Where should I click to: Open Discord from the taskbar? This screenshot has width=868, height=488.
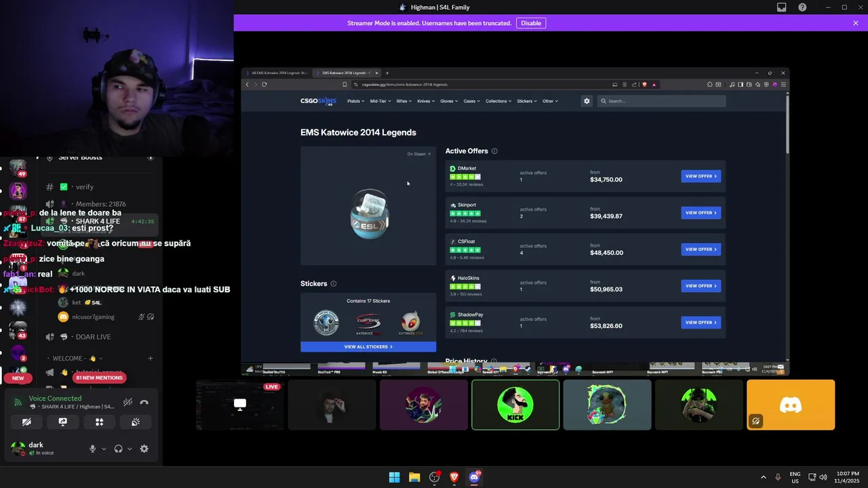coord(474,477)
